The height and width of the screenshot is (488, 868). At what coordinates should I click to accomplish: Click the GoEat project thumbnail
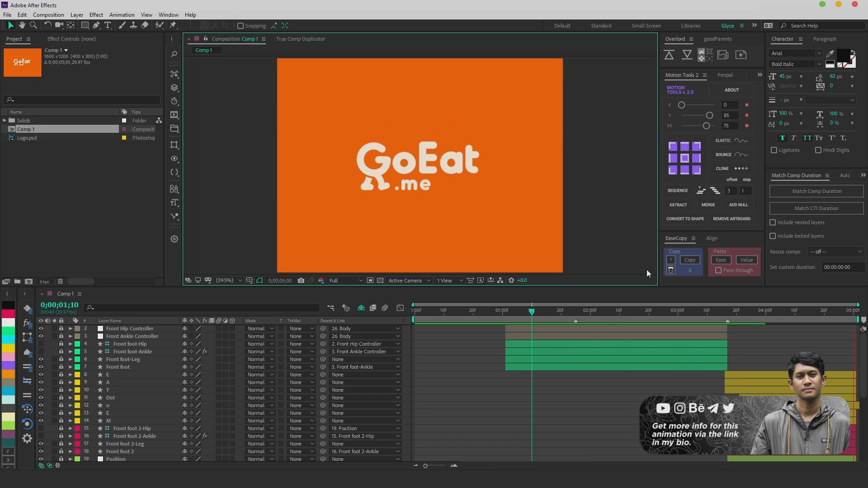tap(22, 62)
